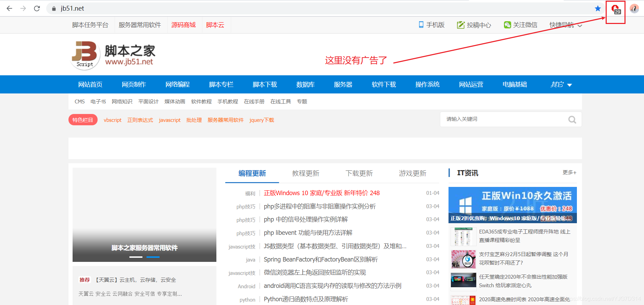Click the top-bar 服务器常用软件 link

coord(140,25)
